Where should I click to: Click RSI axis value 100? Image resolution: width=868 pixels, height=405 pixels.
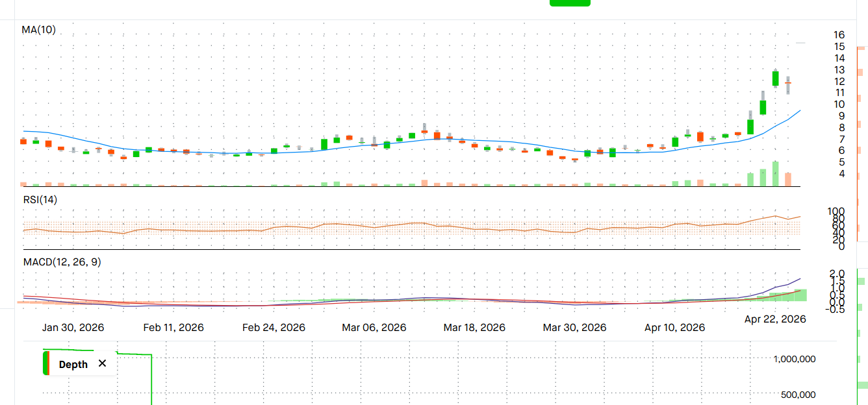[x=836, y=212]
